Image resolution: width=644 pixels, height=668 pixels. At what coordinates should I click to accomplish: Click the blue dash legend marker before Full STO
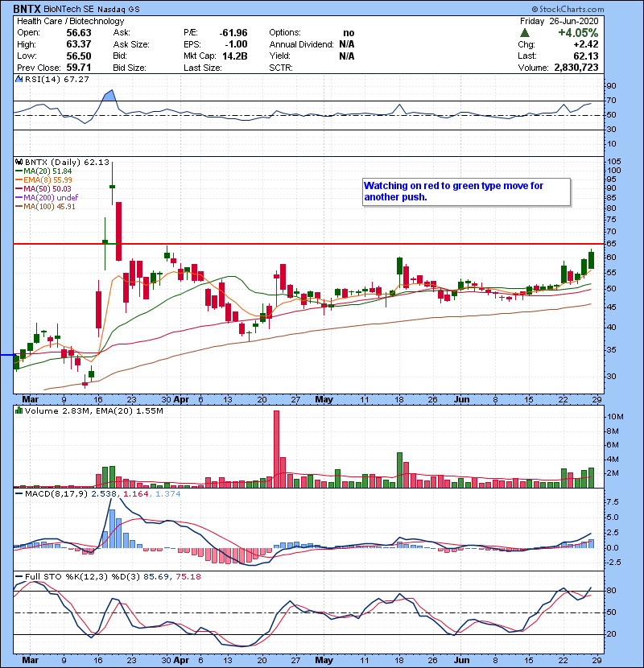(19, 576)
